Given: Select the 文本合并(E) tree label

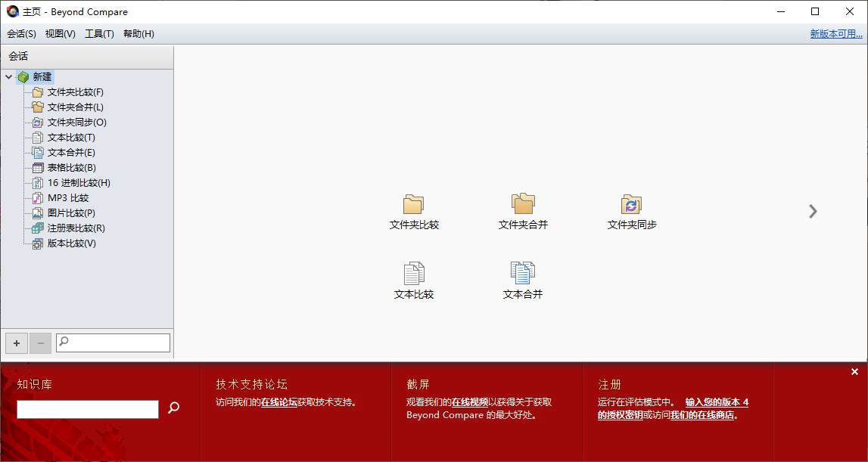Looking at the screenshot, I should point(71,152).
